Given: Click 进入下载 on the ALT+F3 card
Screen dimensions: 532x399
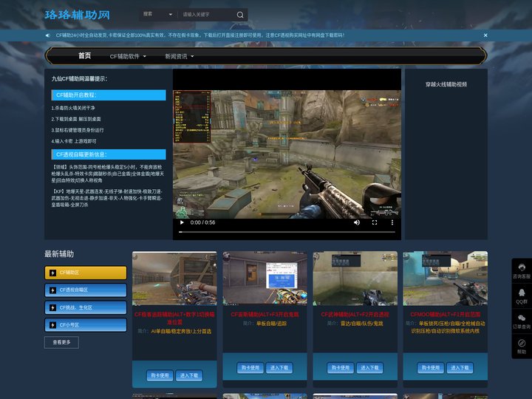Looking at the screenshot, I should tap(279, 368).
